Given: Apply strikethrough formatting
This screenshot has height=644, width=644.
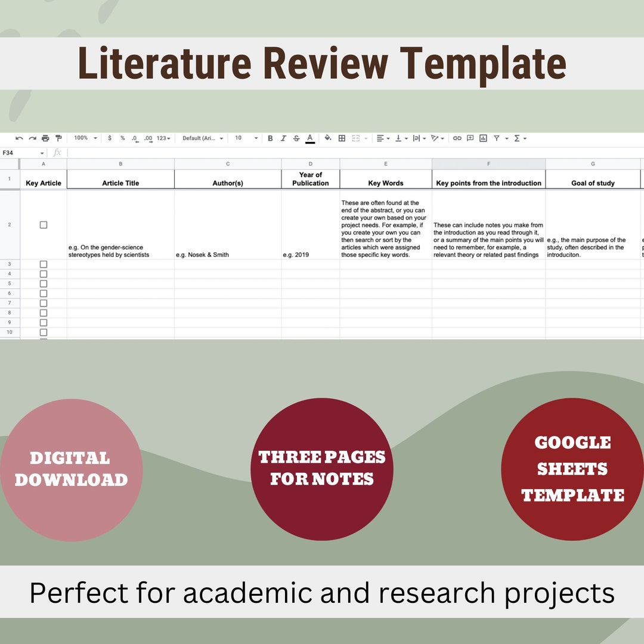Looking at the screenshot, I should click(x=296, y=138).
